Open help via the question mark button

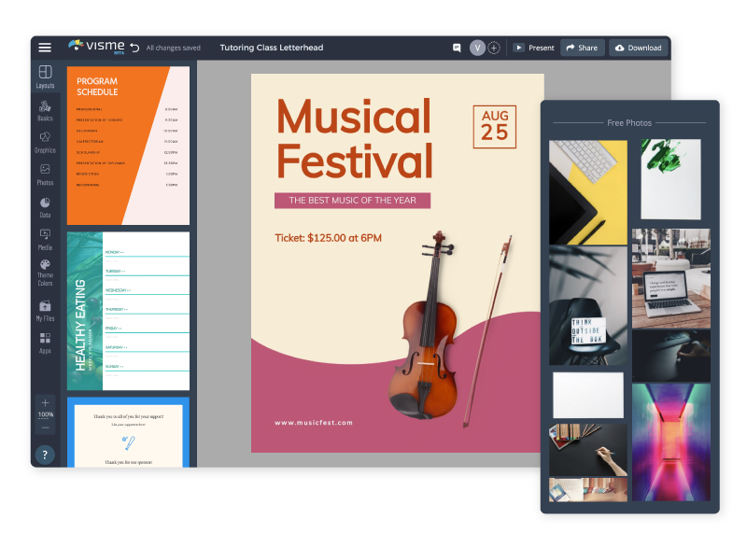(45, 455)
